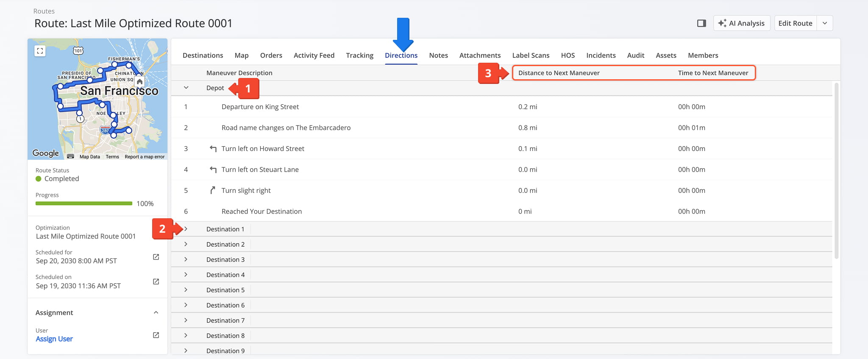Click the '00h 01m' time value
Image resolution: width=868 pixels, height=359 pixels.
click(692, 128)
